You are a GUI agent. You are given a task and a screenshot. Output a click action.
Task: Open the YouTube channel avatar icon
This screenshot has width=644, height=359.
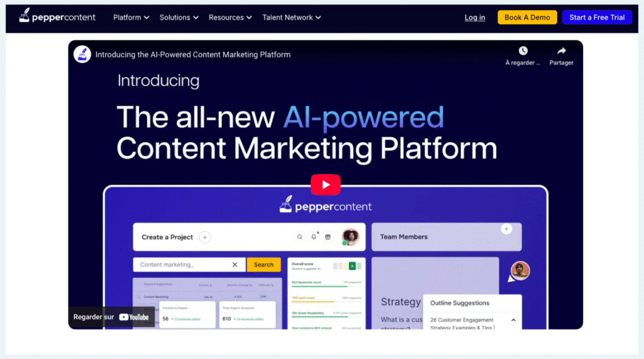click(x=82, y=54)
